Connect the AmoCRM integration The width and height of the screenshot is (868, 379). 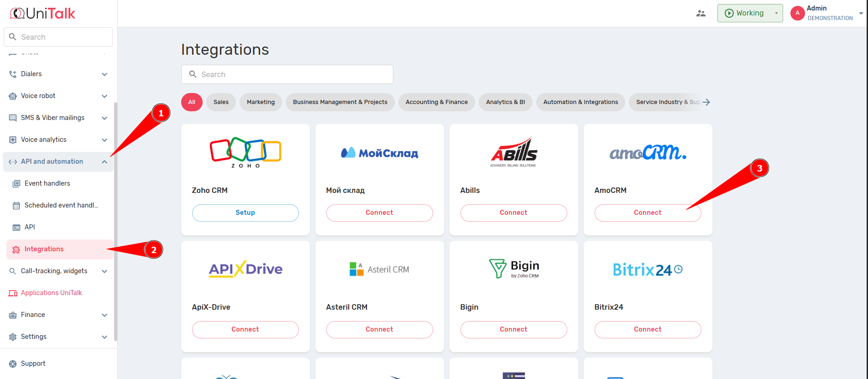coord(647,213)
